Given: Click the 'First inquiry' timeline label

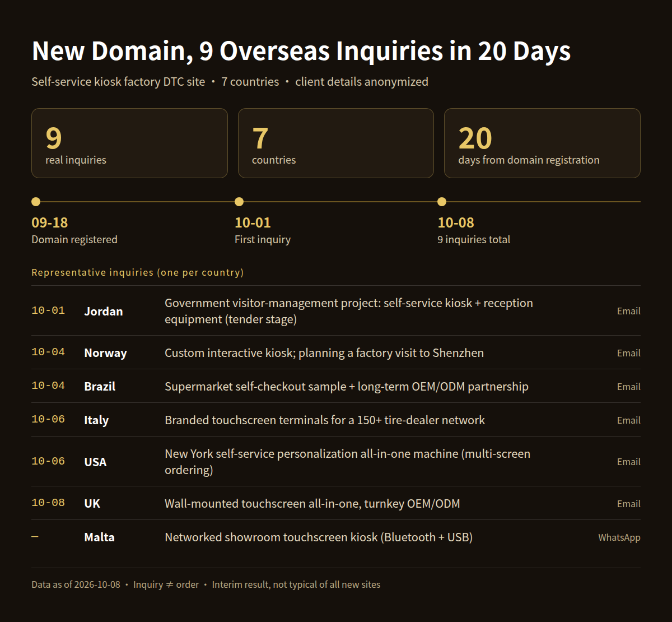Looking at the screenshot, I should [263, 239].
